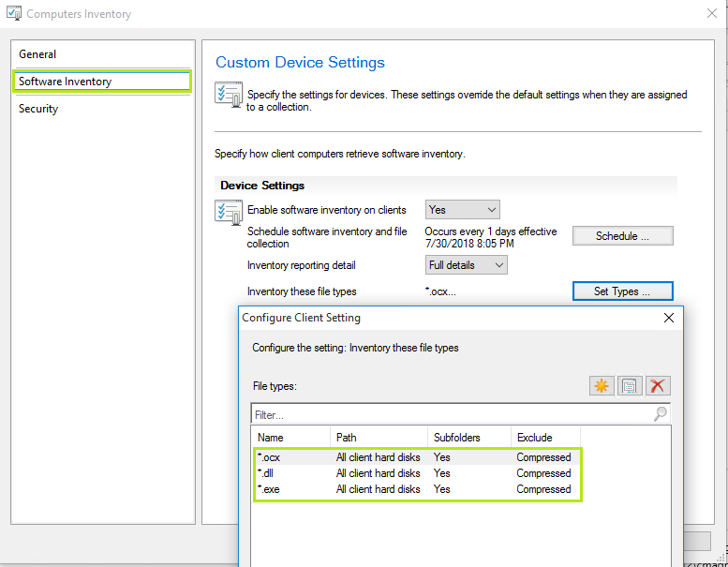Viewport: 728px width, 567px height.
Task: Select the *.exe file type row
Action: click(270, 489)
